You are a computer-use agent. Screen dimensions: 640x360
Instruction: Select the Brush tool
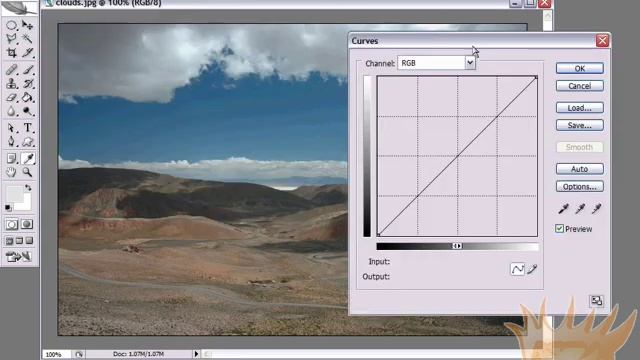click(27, 70)
